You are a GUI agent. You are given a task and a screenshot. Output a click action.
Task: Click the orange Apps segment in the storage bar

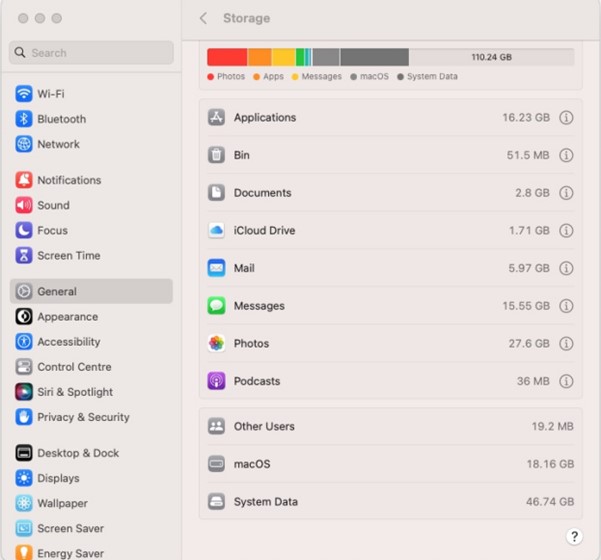point(259,57)
